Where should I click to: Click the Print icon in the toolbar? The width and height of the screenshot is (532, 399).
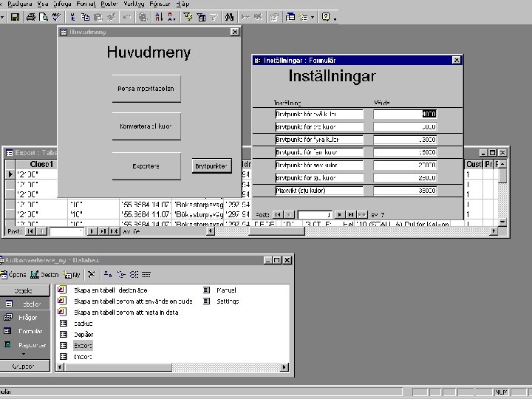coord(31,17)
